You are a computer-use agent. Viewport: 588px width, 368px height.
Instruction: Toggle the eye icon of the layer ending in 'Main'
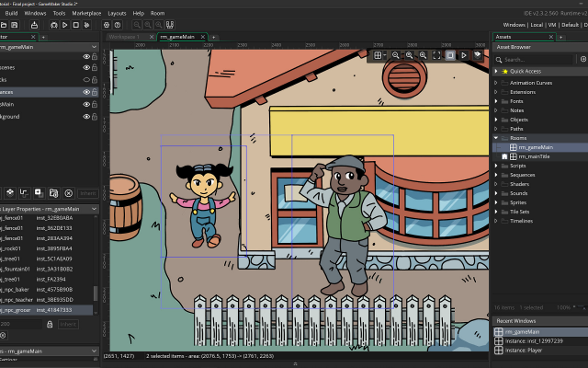pyautogui.click(x=86, y=104)
